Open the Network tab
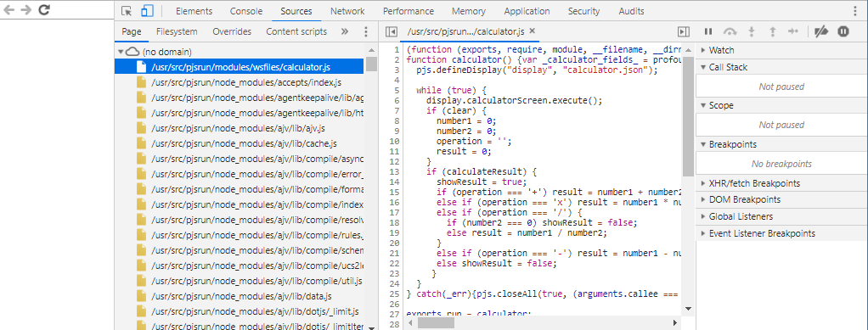868x330 pixels. [347, 11]
